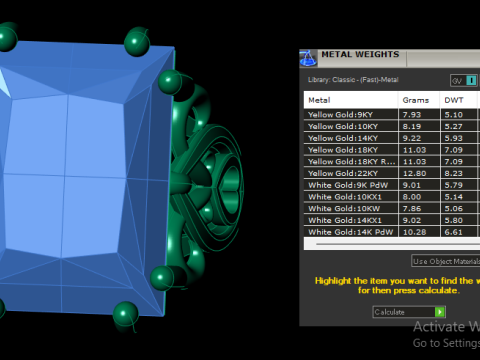
Task: Click the 5.80 DWT cell
Action: (459, 220)
